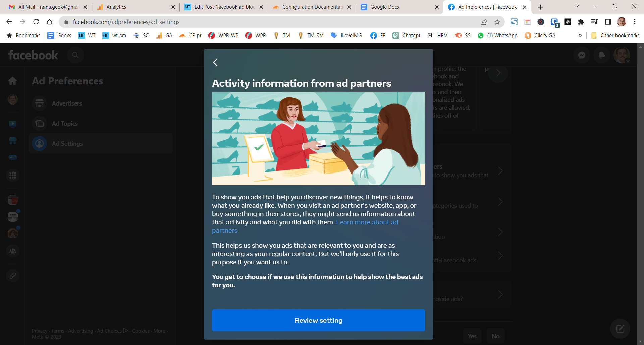The width and height of the screenshot is (644, 345).
Task: Open the Cookies footer link
Action: tap(141, 331)
